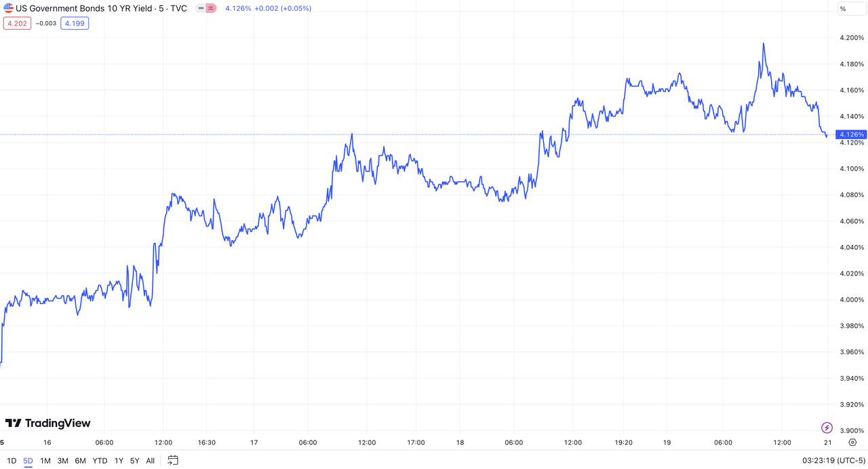Click the purple lightning bolt icon
This screenshot has width=868, height=469.
tap(827, 428)
